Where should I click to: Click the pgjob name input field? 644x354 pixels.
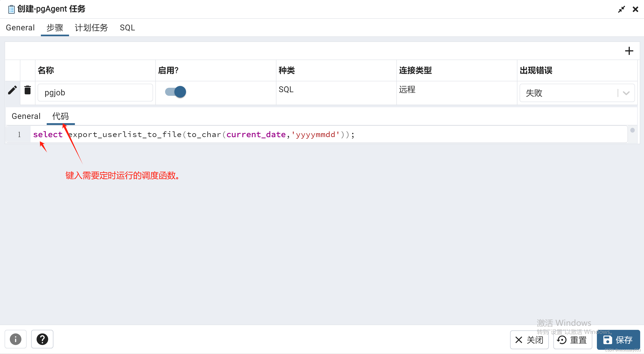[x=95, y=93]
